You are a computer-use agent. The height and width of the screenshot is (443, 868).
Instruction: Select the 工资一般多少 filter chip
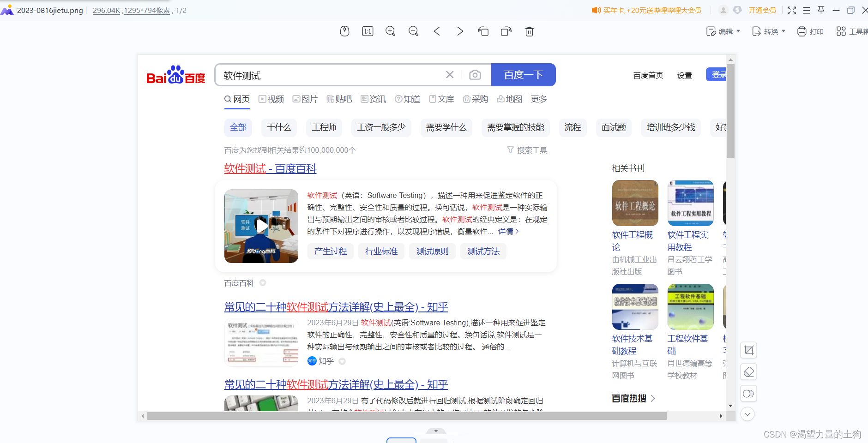click(x=381, y=127)
